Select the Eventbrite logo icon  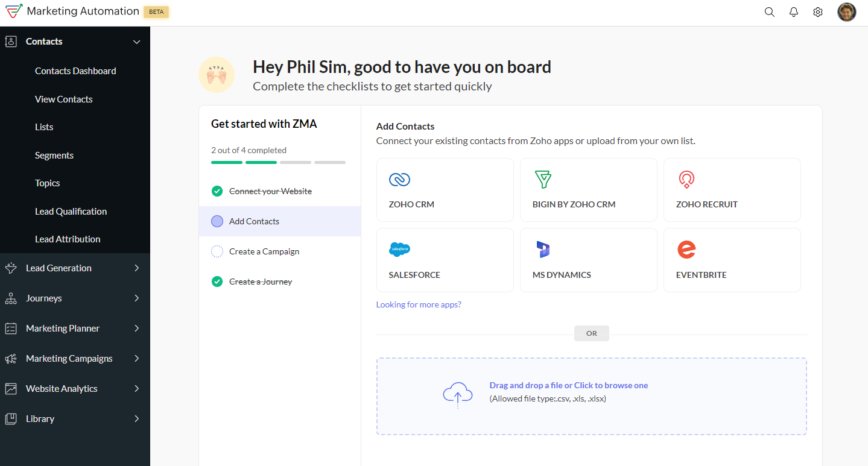point(686,249)
